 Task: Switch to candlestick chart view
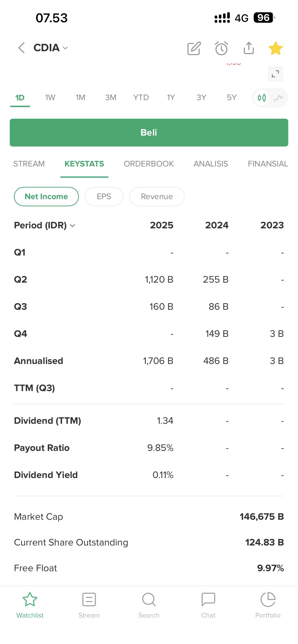click(262, 98)
